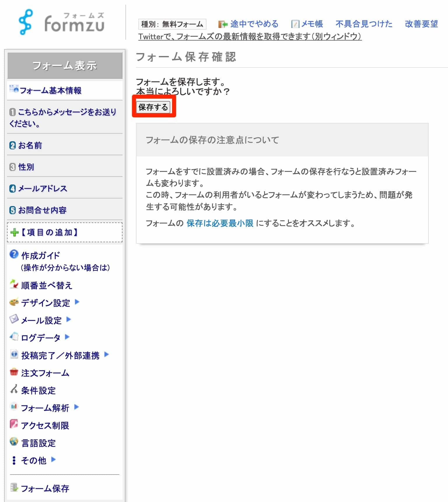Expand the その他 arrow
This screenshot has height=502, width=448.
(x=53, y=460)
